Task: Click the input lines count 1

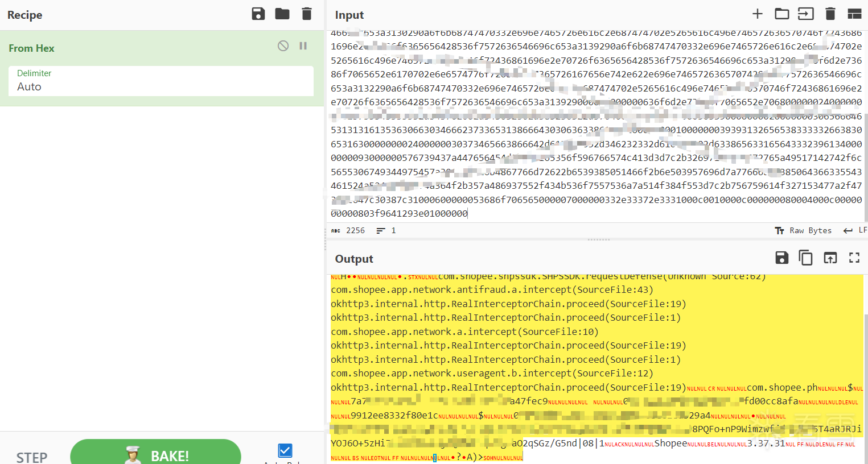Action: 393,230
